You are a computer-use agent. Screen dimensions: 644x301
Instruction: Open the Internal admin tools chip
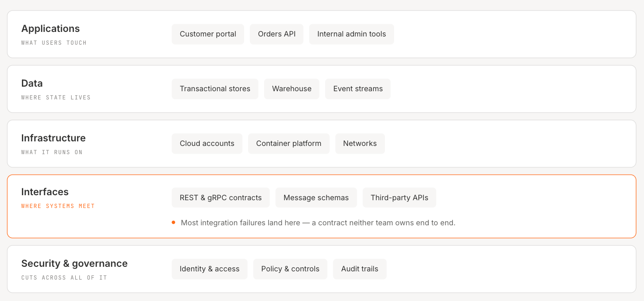tap(352, 34)
